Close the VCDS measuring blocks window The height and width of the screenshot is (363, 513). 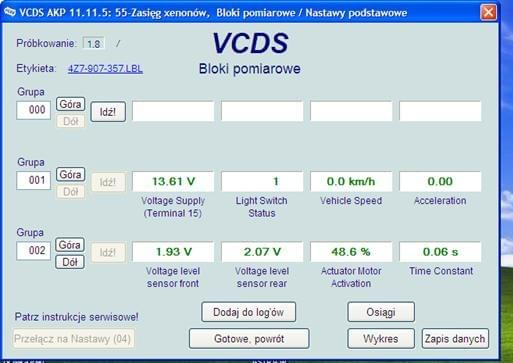pyautogui.click(x=488, y=13)
